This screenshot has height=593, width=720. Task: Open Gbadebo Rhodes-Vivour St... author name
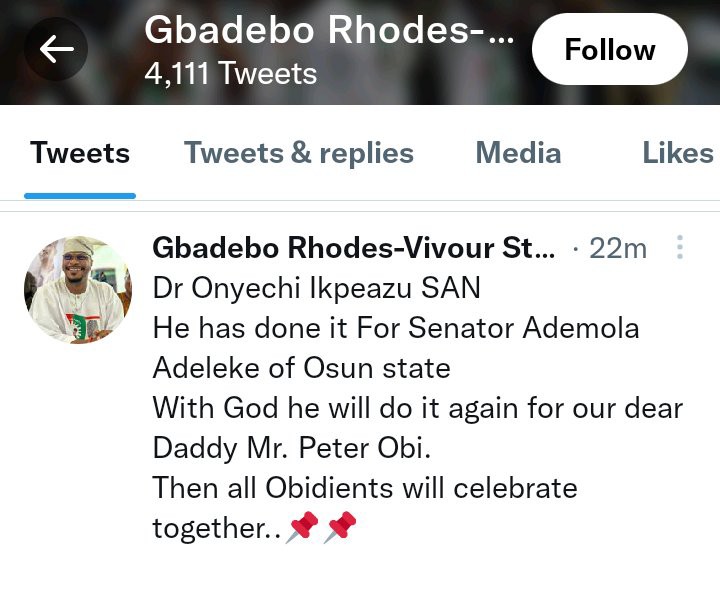[x=353, y=248]
